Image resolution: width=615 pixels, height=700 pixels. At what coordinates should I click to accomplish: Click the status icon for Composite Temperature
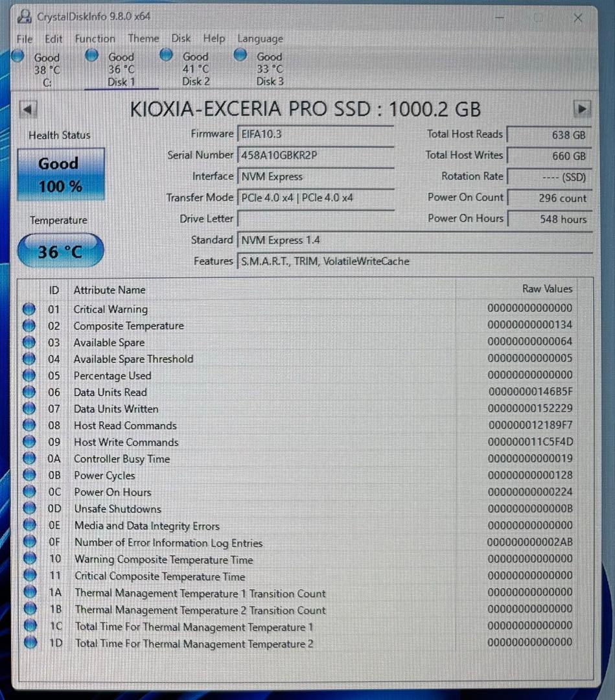click(29, 325)
